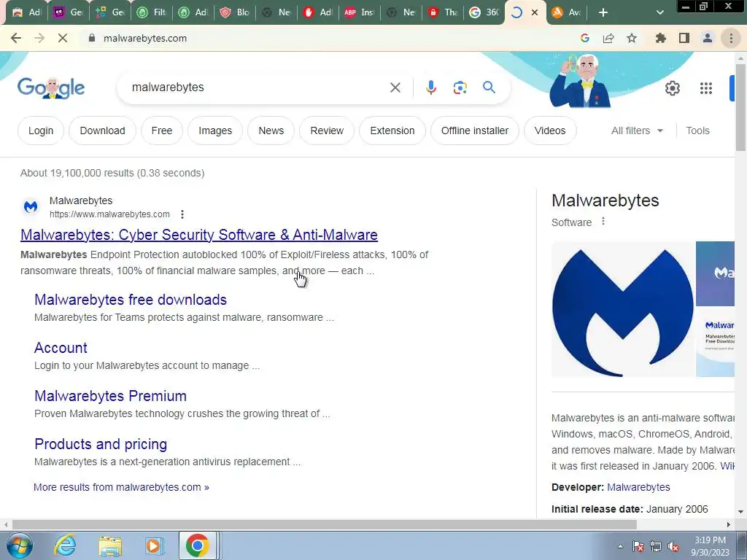747x560 pixels.
Task: Go back to the previous page
Action: click(x=16, y=38)
